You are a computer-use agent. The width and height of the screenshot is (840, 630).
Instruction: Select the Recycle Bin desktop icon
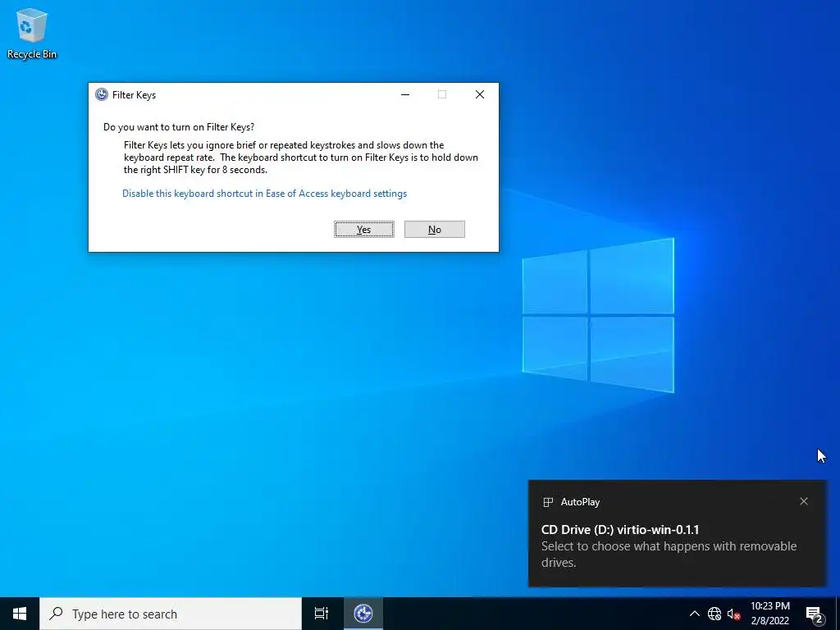(32, 33)
